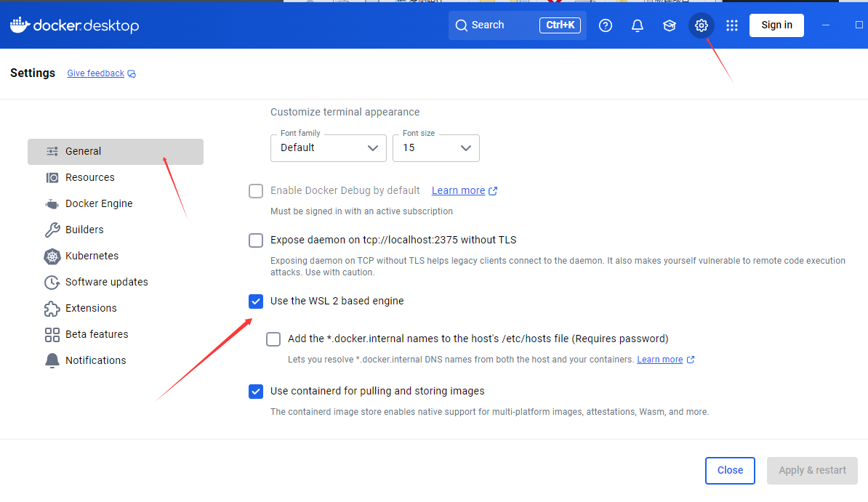Check Expose daemon on tcp://localhost:2375
The height and width of the screenshot is (502, 868).
(256, 240)
